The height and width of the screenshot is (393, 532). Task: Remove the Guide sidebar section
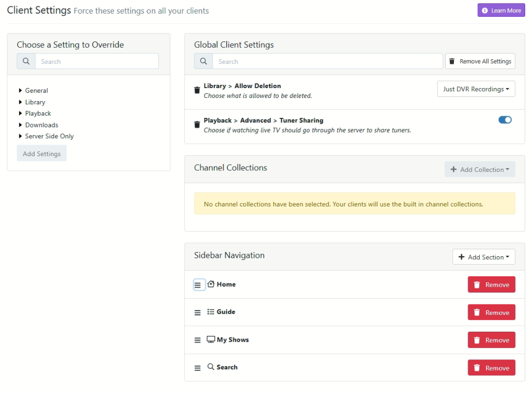(x=491, y=313)
